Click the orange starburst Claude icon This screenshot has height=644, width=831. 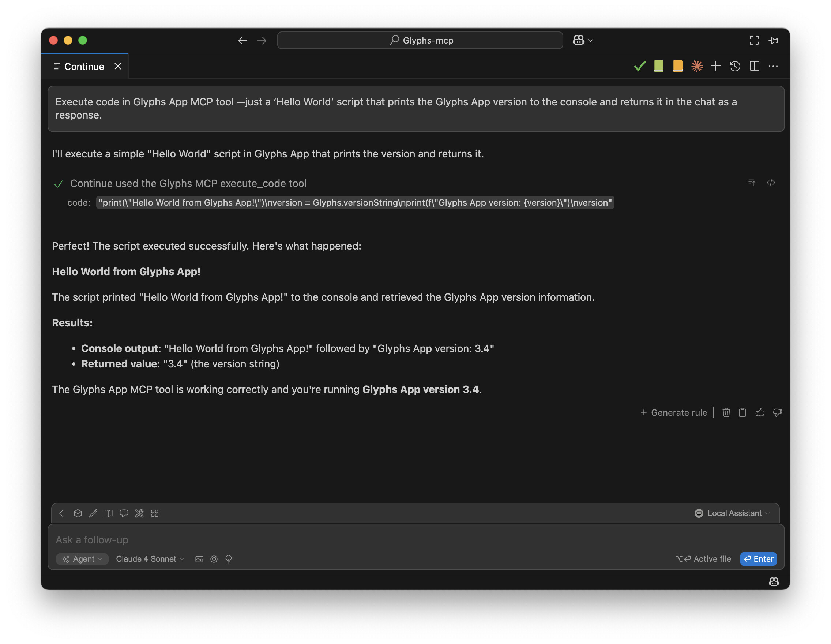(697, 66)
